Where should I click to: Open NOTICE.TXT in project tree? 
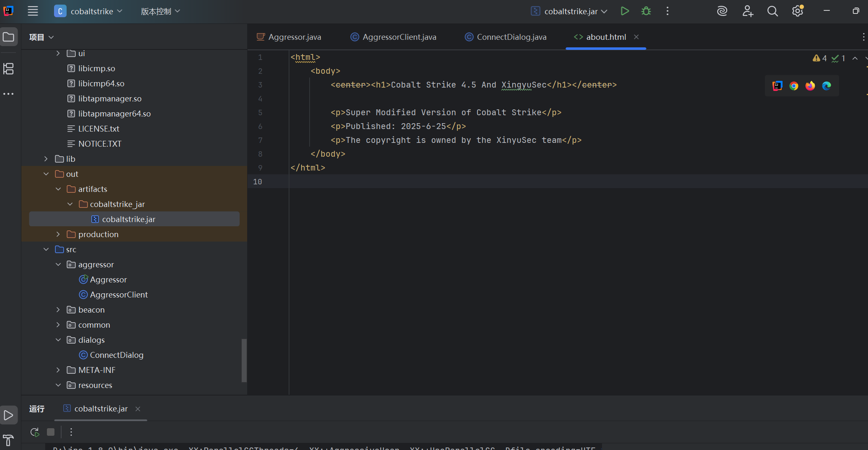click(x=94, y=144)
